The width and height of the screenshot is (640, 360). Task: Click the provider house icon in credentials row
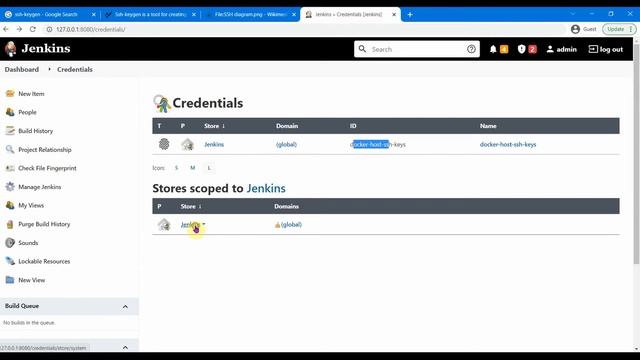point(187,144)
